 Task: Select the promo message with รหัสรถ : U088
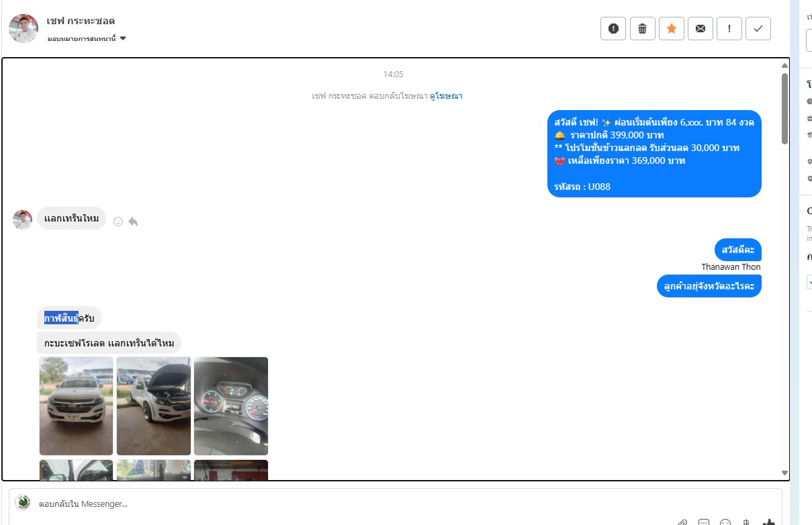(654, 154)
